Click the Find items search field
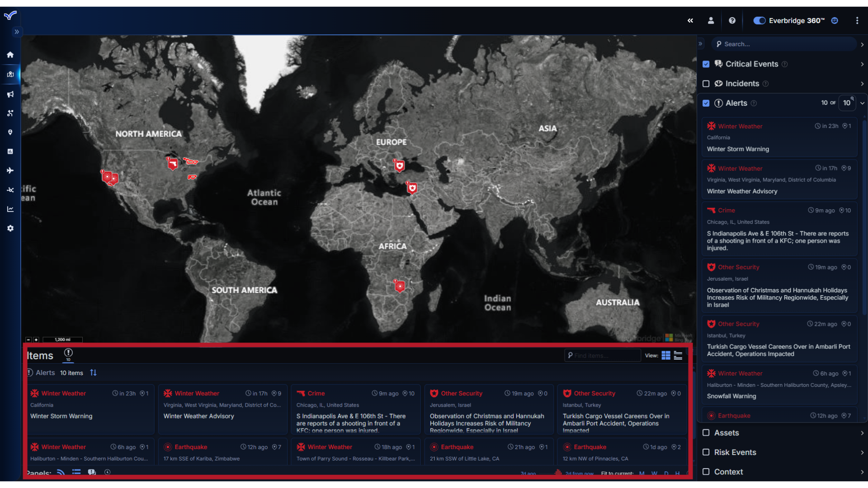 603,355
